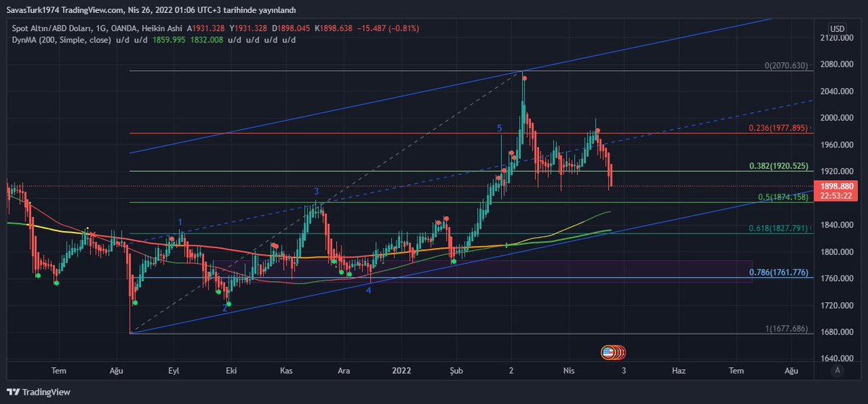Select the Fibonacci label 0.618(1827.791)
868x404 pixels.
(780, 228)
